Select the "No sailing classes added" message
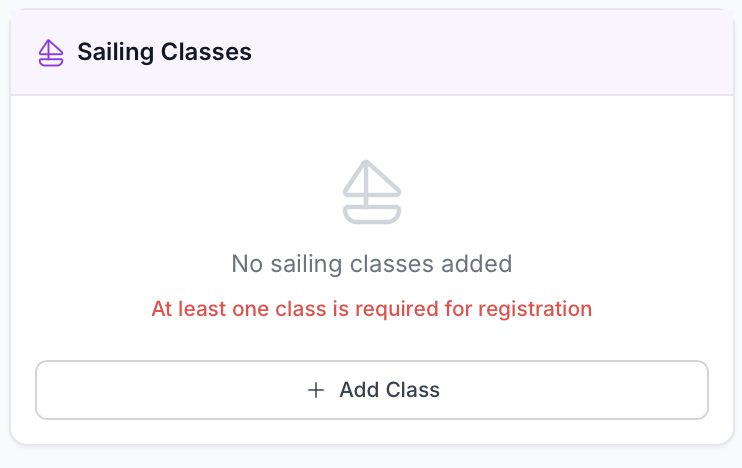The image size is (742, 468). [371, 264]
